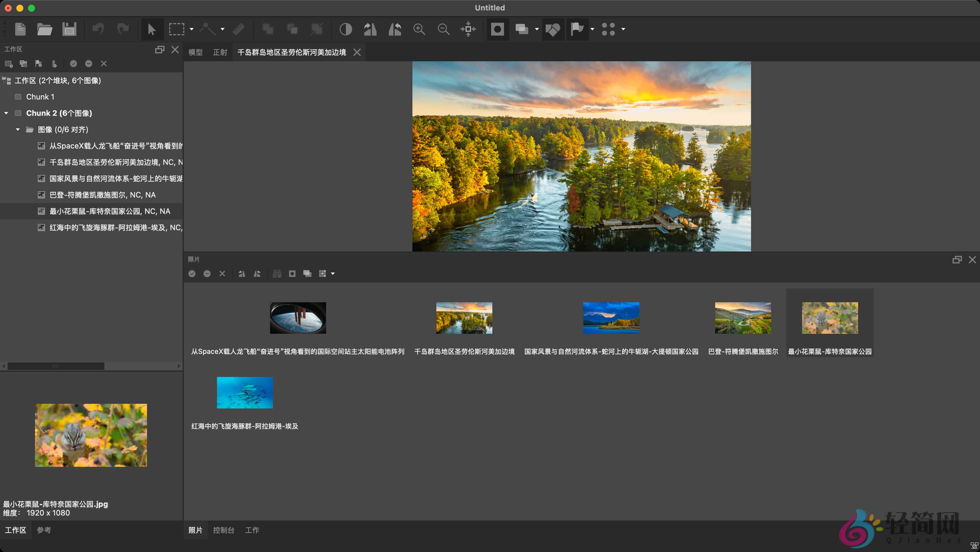Switch to the 模型 tab
This screenshot has height=552, width=980.
[x=195, y=52]
